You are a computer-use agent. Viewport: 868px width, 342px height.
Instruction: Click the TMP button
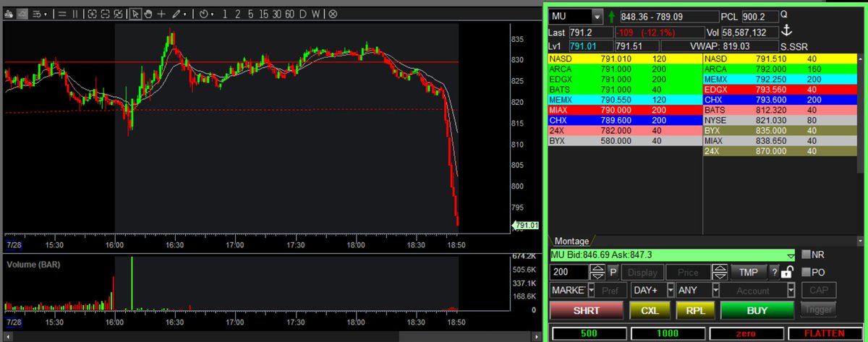click(749, 273)
